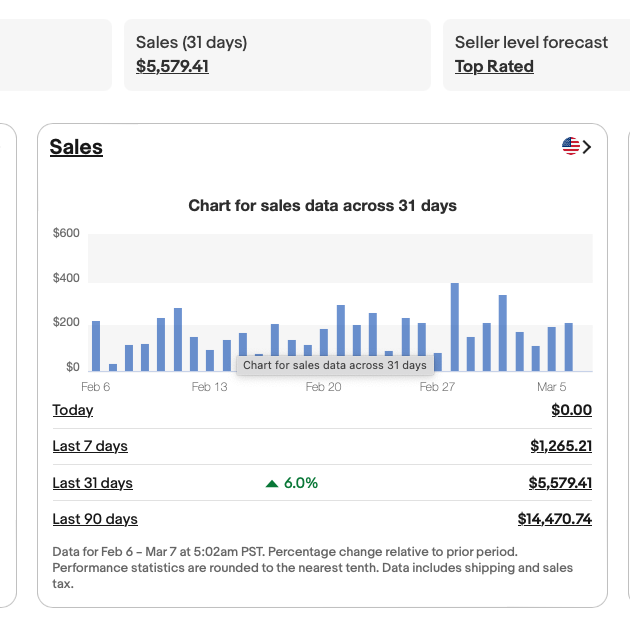Click the chart tooltip about sales data
The width and height of the screenshot is (630, 618).
pyautogui.click(x=334, y=365)
